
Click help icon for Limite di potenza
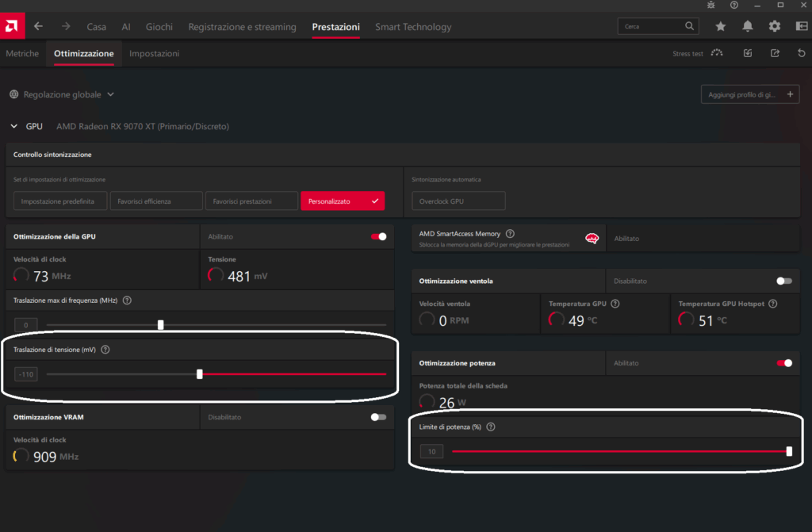pos(490,427)
